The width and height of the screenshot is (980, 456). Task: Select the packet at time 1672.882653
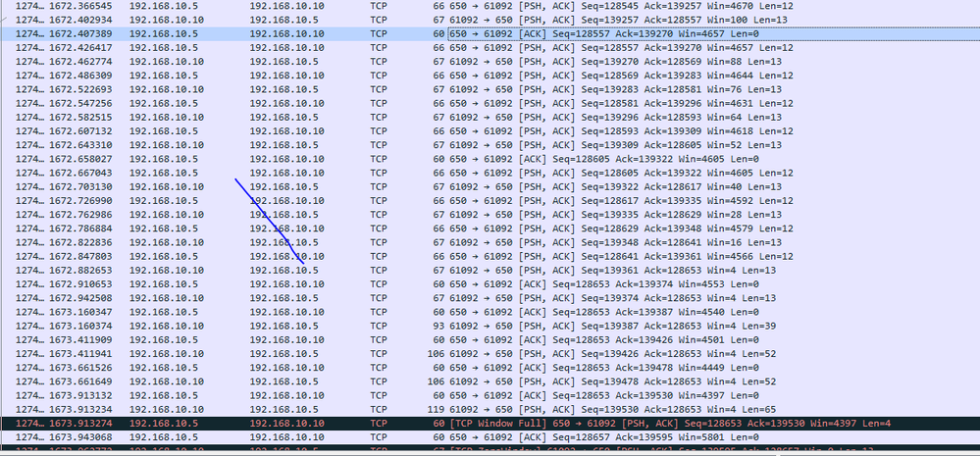point(490,270)
